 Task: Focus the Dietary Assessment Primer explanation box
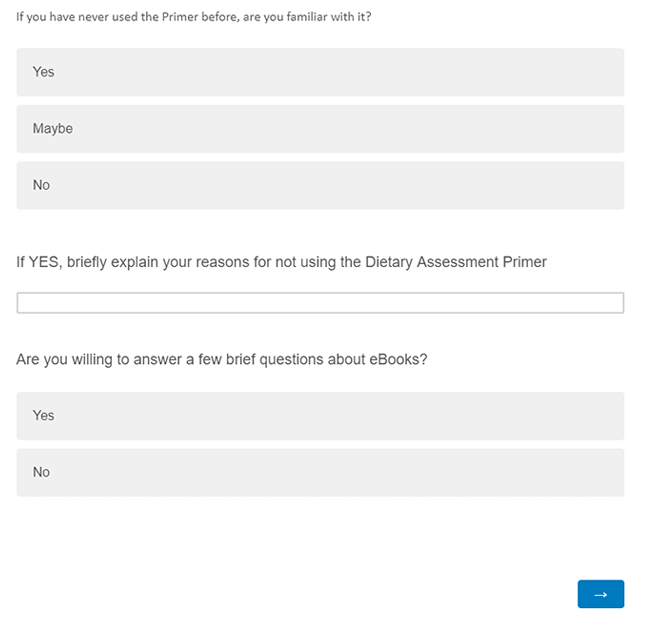pos(320,303)
